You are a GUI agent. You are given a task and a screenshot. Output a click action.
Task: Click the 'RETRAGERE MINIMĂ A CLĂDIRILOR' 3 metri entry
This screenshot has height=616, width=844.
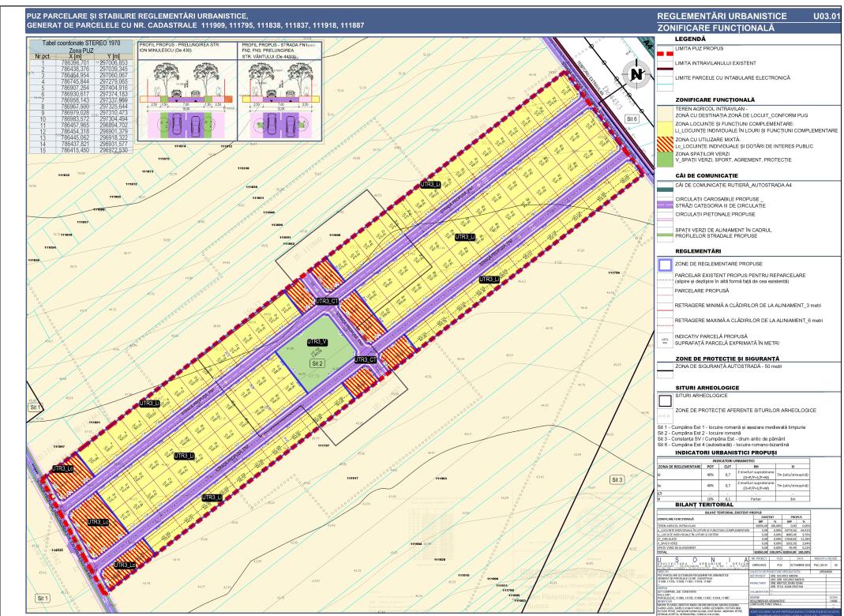748,306
